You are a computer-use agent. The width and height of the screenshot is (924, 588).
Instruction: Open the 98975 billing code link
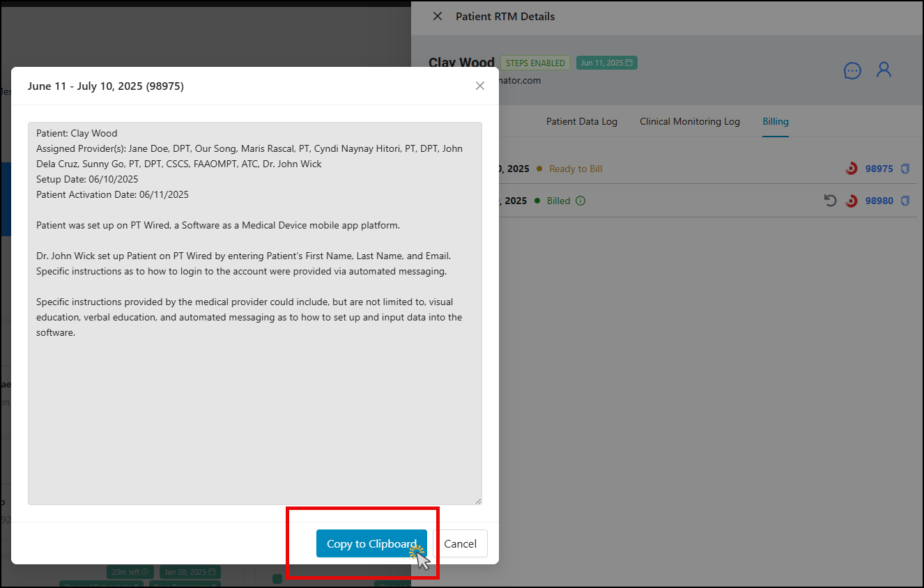[x=879, y=169]
